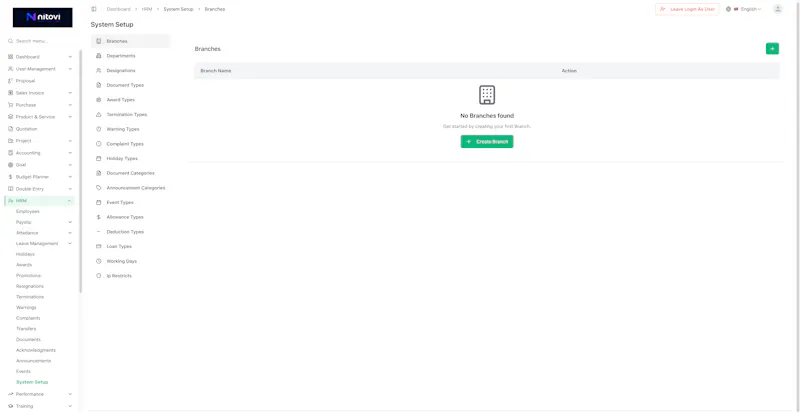Click the Warning Types icon
Image resolution: width=800 pixels, height=413 pixels.
pos(98,129)
